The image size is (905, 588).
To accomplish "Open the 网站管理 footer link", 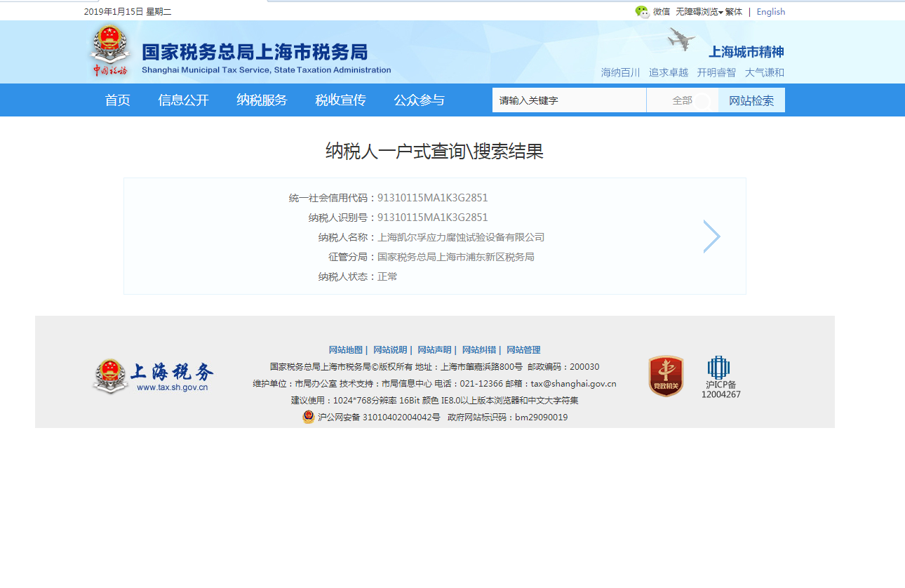I will tap(523, 350).
